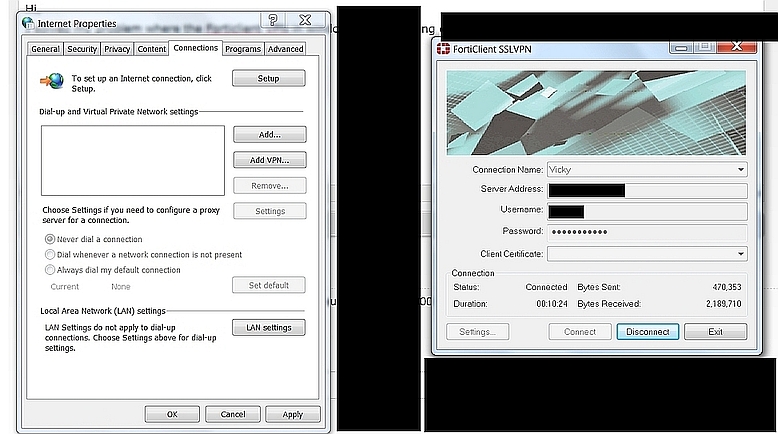Click the globe with arrow connection icon
778x434 pixels.
[52, 81]
